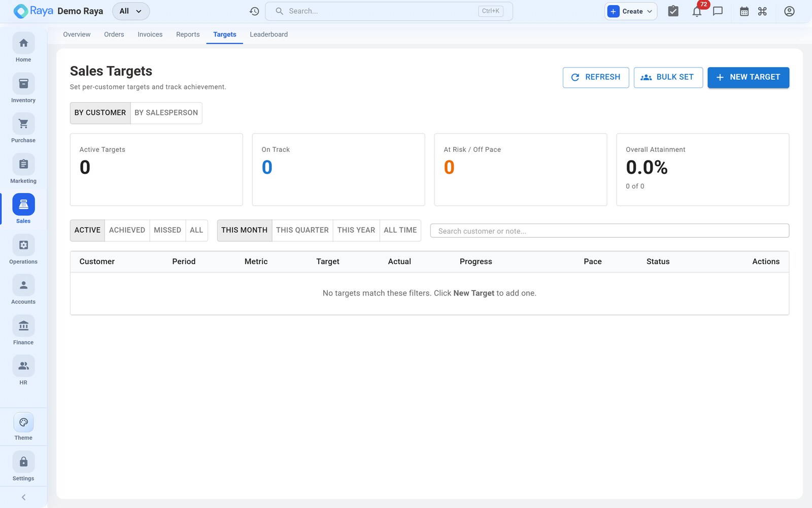Click the NEW TARGET button
The width and height of the screenshot is (812, 508).
click(x=749, y=77)
